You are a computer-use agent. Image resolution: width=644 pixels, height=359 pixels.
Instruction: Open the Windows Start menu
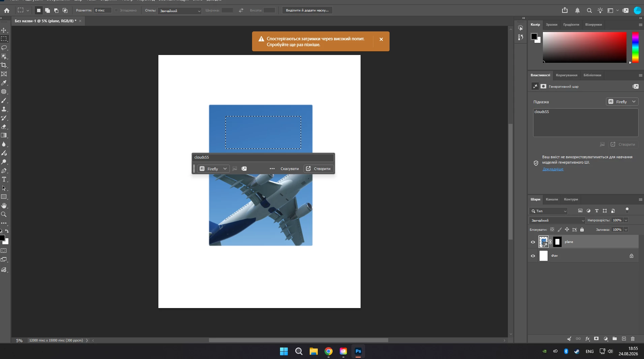point(284,351)
